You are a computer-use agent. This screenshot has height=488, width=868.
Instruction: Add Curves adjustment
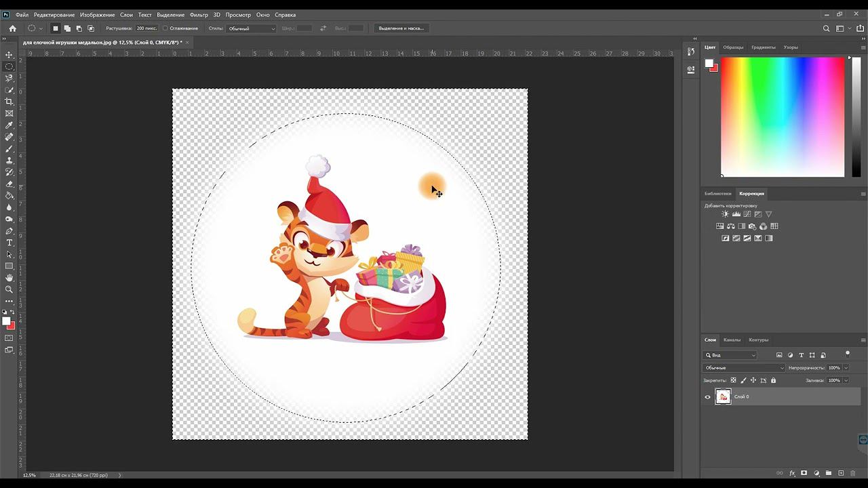[747, 214]
